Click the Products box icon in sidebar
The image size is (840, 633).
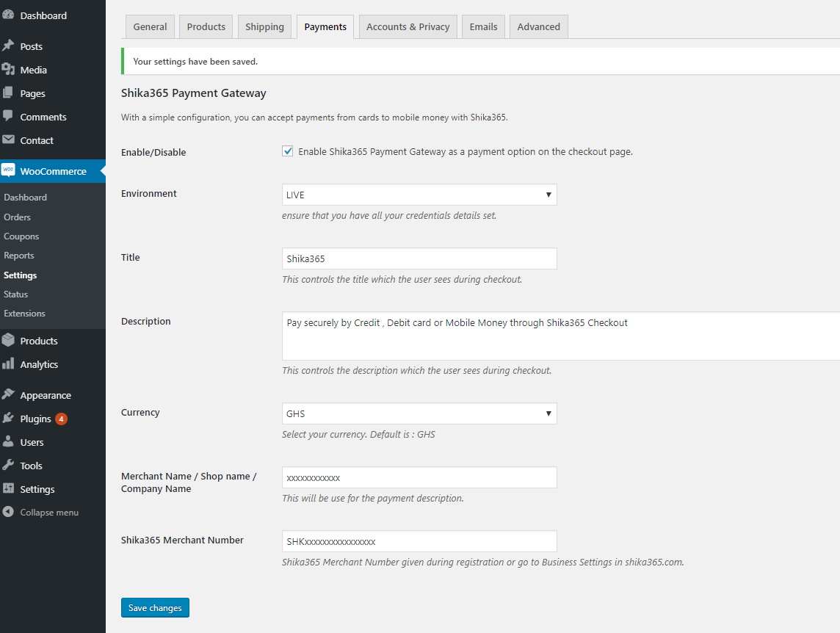pos(8,340)
